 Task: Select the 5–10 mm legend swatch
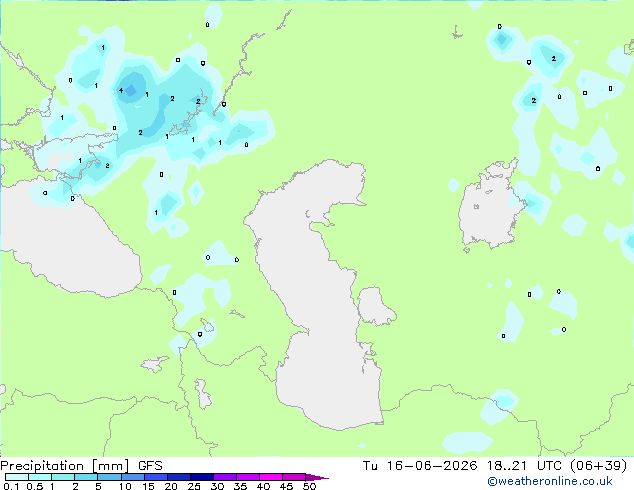coord(109,477)
